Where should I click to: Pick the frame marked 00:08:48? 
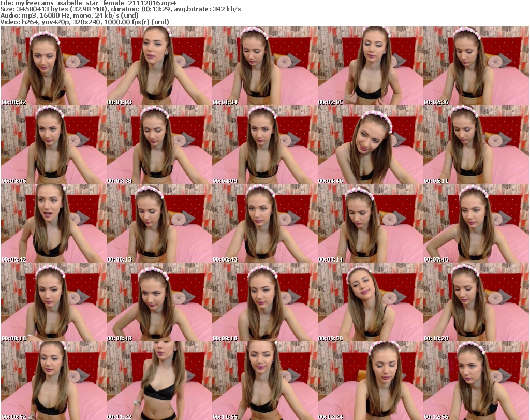[159, 302]
